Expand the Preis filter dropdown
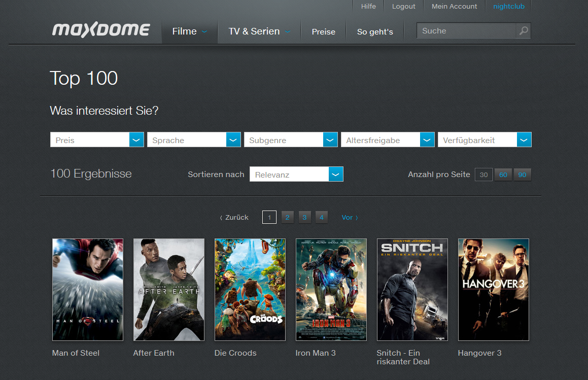This screenshot has height=380, width=588. (x=97, y=140)
